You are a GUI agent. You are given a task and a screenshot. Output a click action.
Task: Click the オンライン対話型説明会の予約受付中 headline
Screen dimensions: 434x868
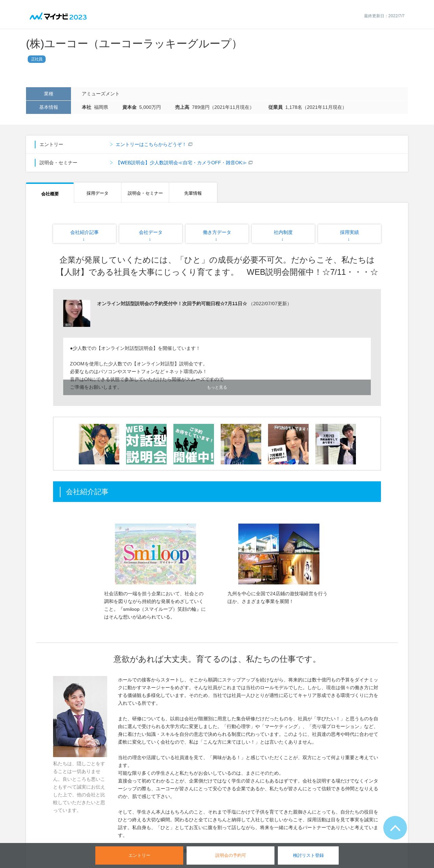coord(172,304)
